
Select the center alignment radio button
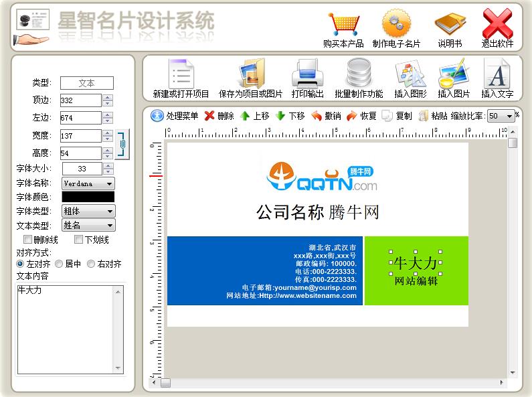click(x=59, y=264)
